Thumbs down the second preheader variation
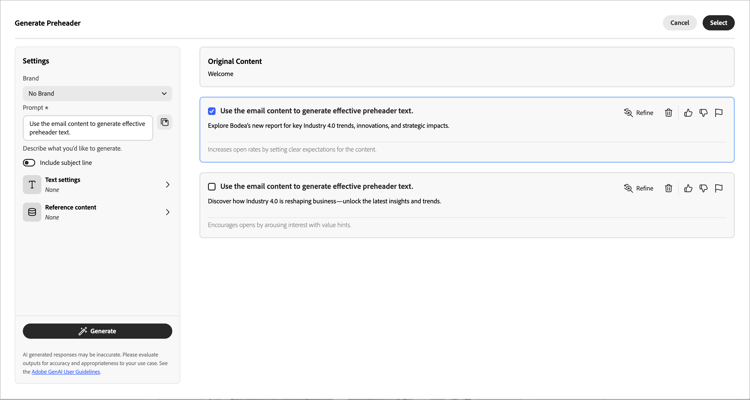The height and width of the screenshot is (400, 750). click(x=703, y=188)
